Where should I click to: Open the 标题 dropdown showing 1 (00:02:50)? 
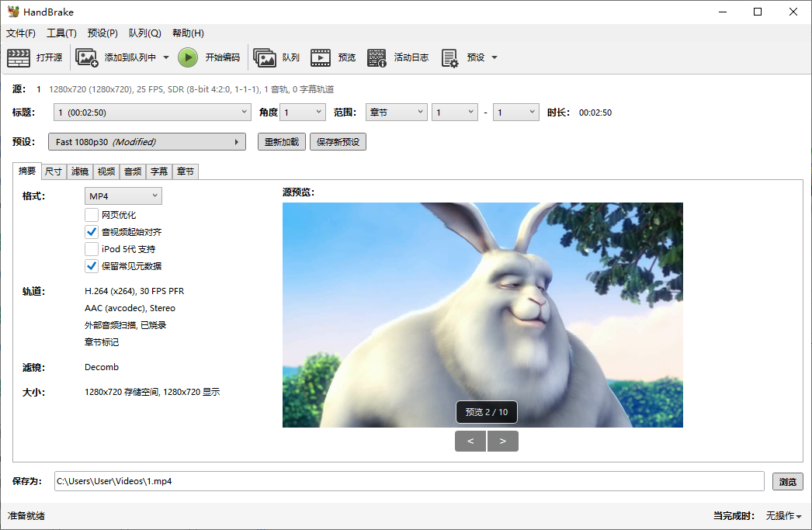[x=153, y=113]
